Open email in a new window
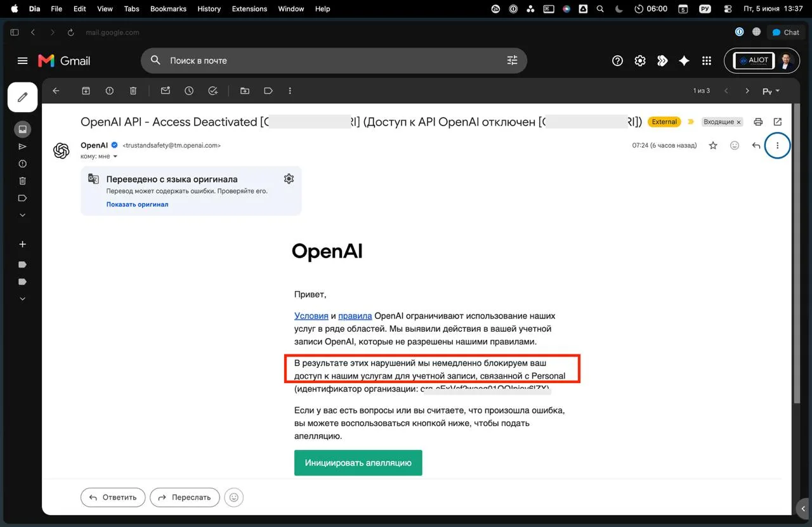Image resolution: width=812 pixels, height=527 pixels. pyautogui.click(x=778, y=122)
